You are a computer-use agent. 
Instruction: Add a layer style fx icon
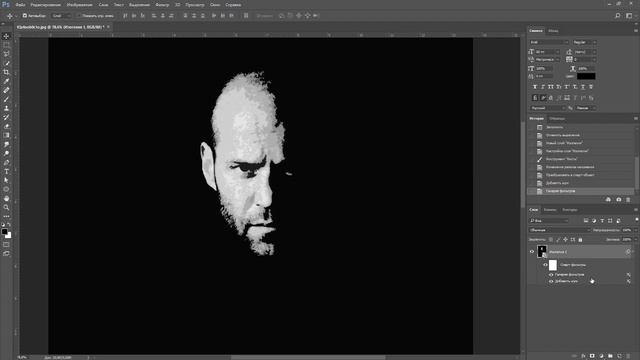point(583,356)
